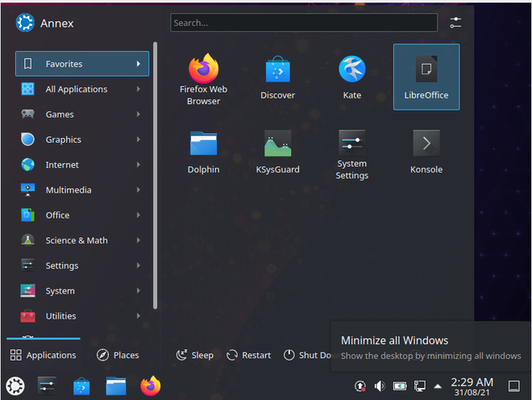Image resolution: width=532 pixels, height=400 pixels.
Task: Open the clock showing 2:29 AM
Action: tap(472, 386)
